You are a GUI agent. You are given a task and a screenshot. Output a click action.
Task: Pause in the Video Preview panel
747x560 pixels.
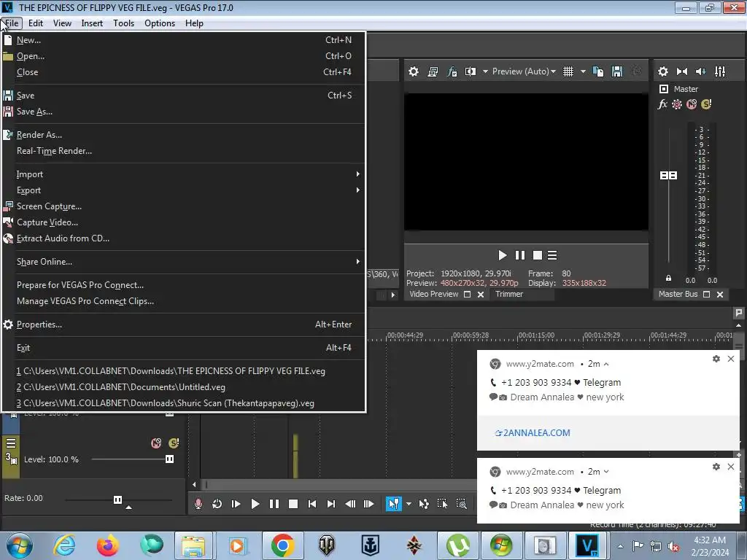[519, 256]
